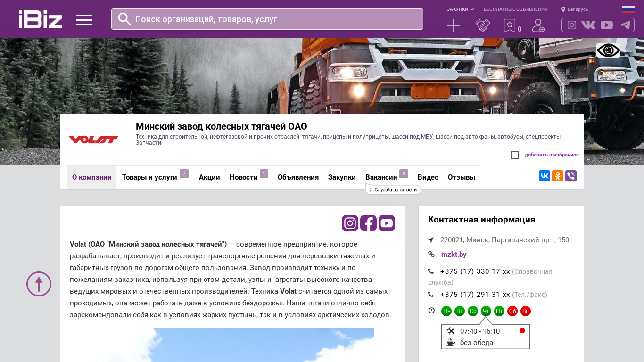The height and width of the screenshot is (362, 644).
Task: Open the user account registration icon
Action: pyautogui.click(x=538, y=25)
